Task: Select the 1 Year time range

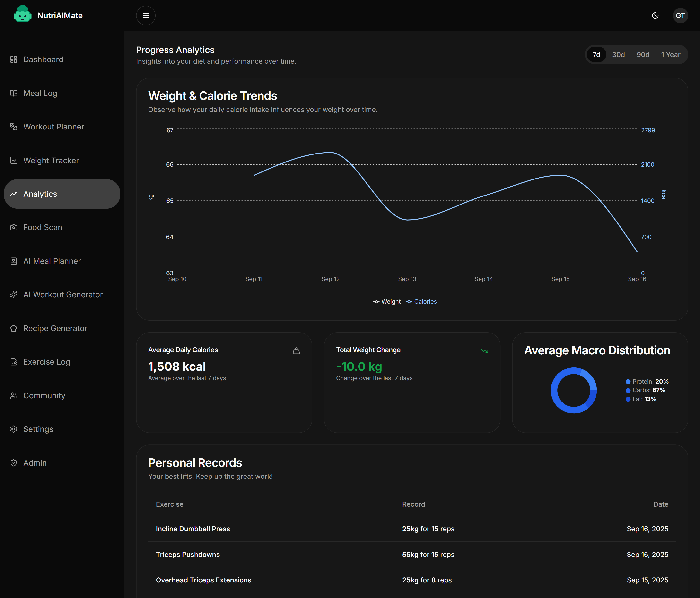Action: coord(670,55)
